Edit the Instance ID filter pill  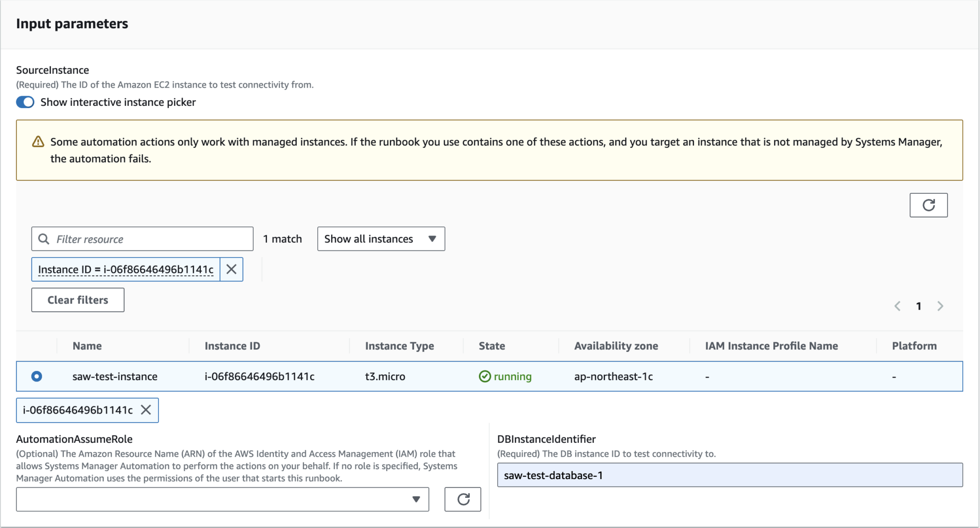pos(125,269)
